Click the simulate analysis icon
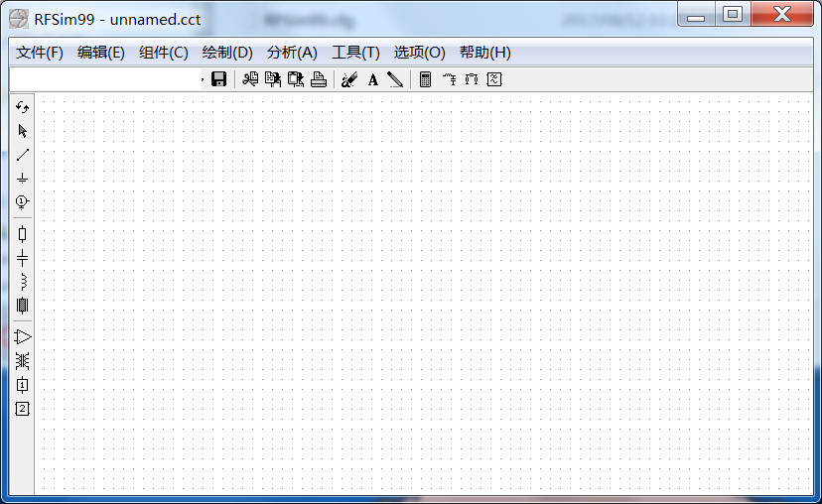 coord(494,79)
